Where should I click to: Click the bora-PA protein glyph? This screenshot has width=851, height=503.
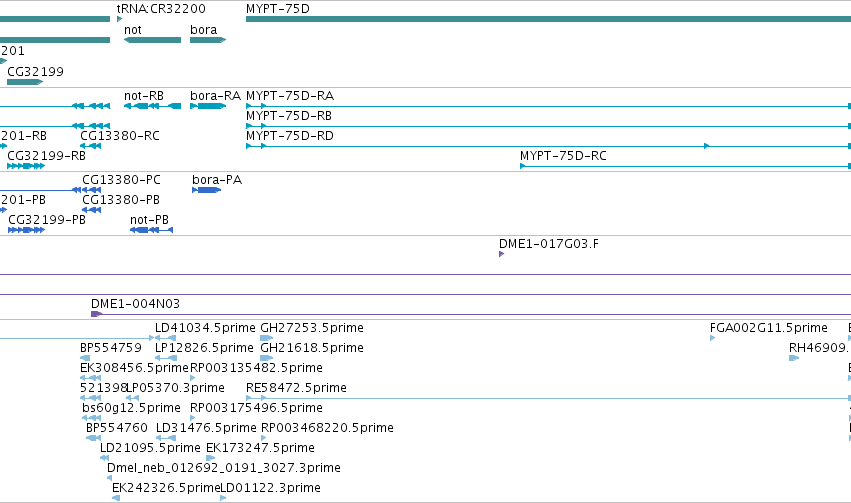click(x=206, y=190)
